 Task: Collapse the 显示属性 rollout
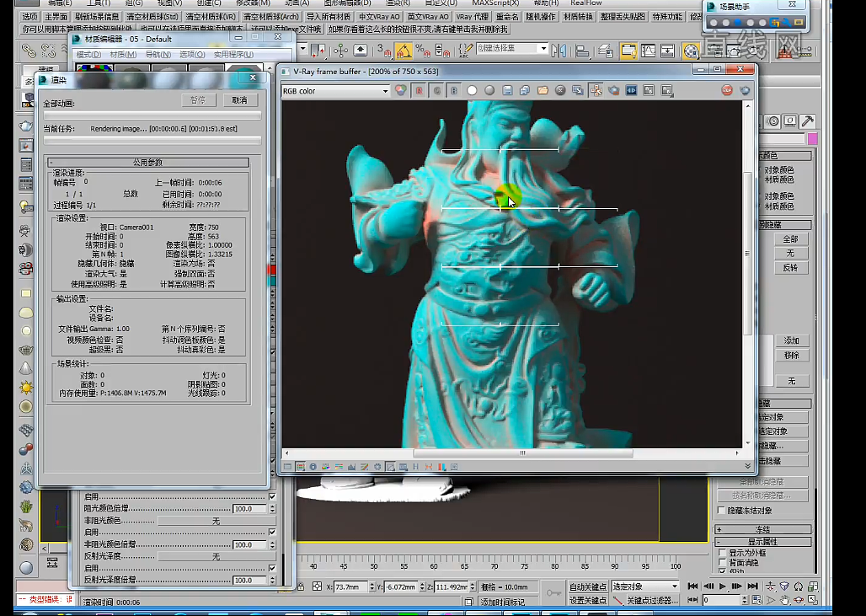point(764,541)
